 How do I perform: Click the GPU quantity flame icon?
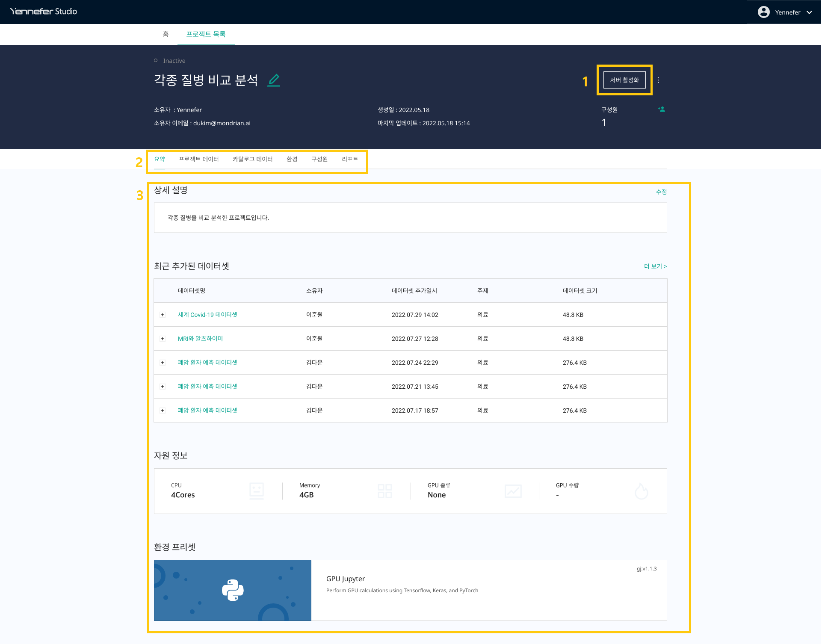[x=641, y=491]
